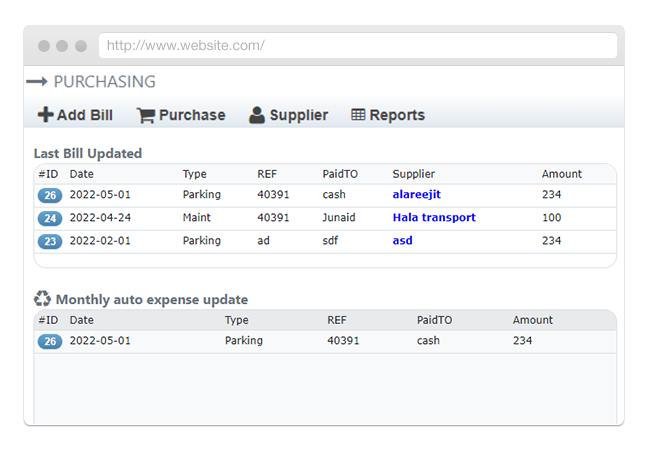
Task: Open the Reports menu label
Action: click(x=397, y=115)
